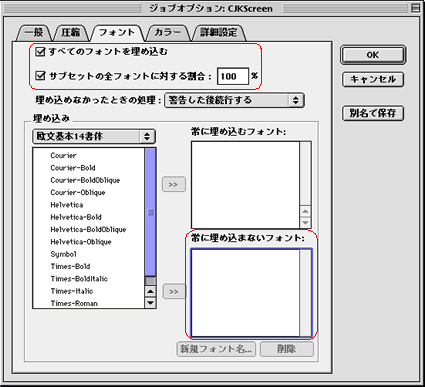The width and height of the screenshot is (425, 387).
Task: Open the 欧文基本14書体 font set dropdown
Action: coord(94,136)
